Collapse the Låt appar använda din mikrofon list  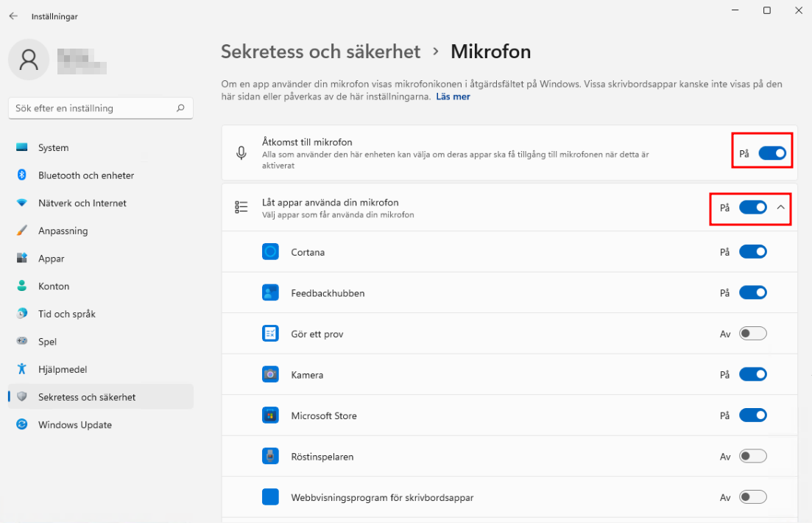point(781,207)
